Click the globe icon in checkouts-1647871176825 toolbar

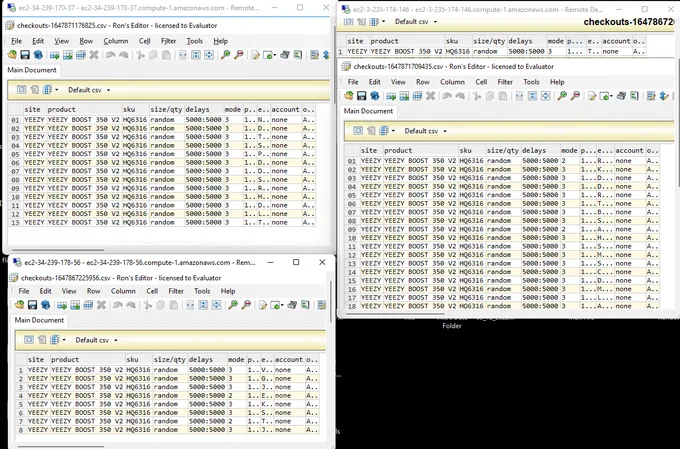(38, 55)
